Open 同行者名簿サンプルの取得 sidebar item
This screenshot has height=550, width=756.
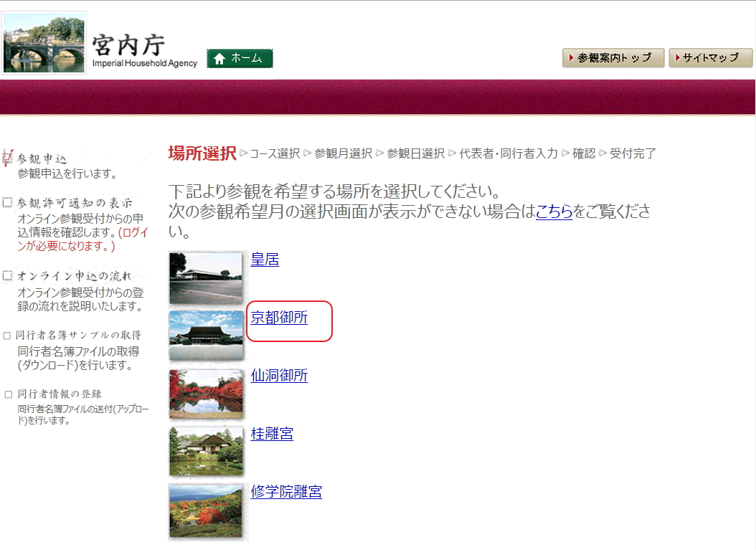pos(78,335)
